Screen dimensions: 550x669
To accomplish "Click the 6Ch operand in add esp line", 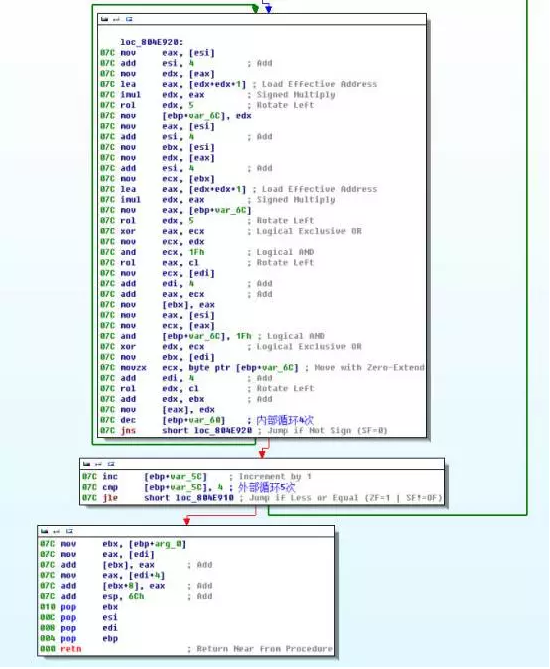I will (136, 596).
